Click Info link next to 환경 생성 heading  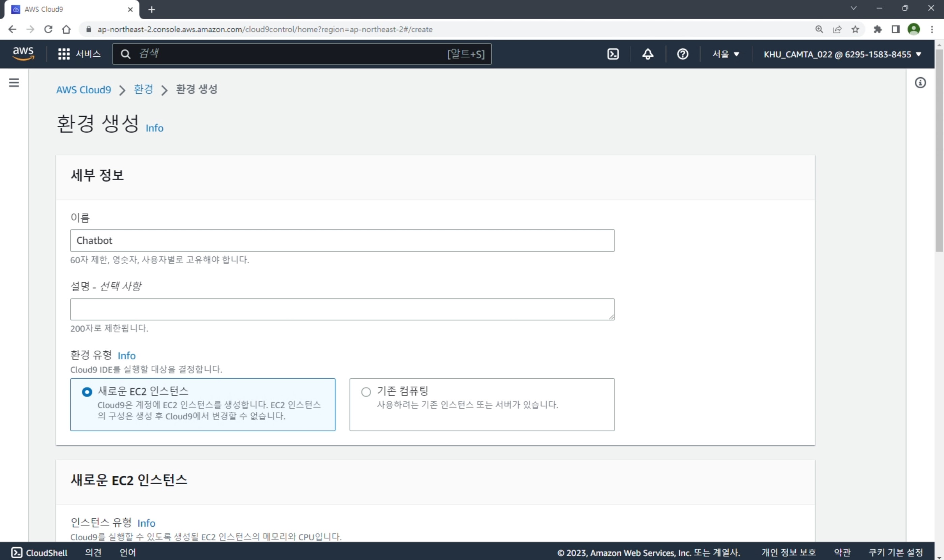154,128
